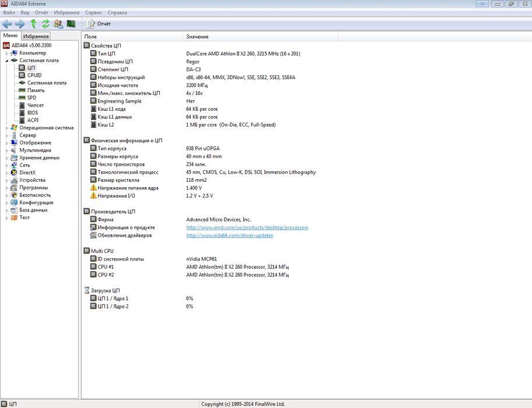The width and height of the screenshot is (532, 408).
Task: Go forward with the blue right arrow
Action: [x=20, y=24]
